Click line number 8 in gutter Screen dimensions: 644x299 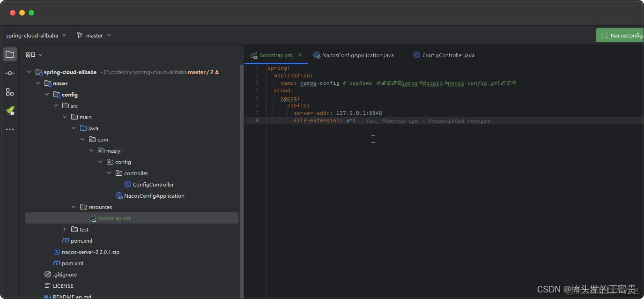pos(256,120)
